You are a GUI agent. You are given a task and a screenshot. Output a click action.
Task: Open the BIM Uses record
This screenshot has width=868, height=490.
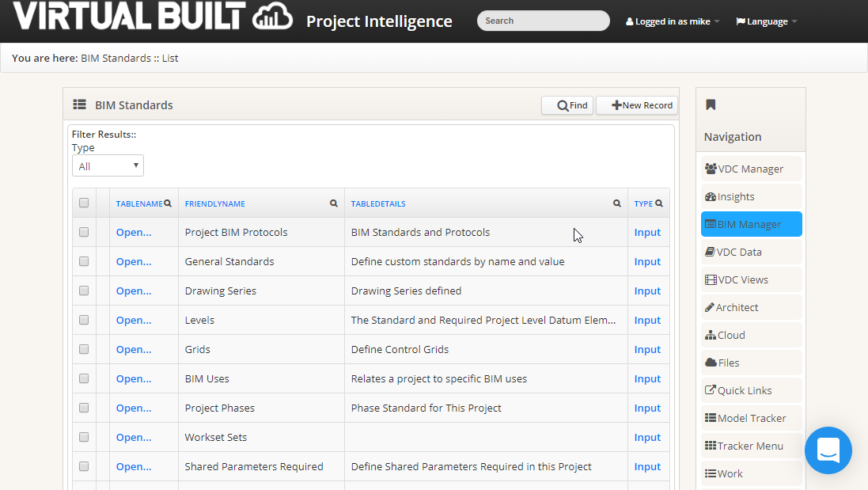click(x=134, y=379)
